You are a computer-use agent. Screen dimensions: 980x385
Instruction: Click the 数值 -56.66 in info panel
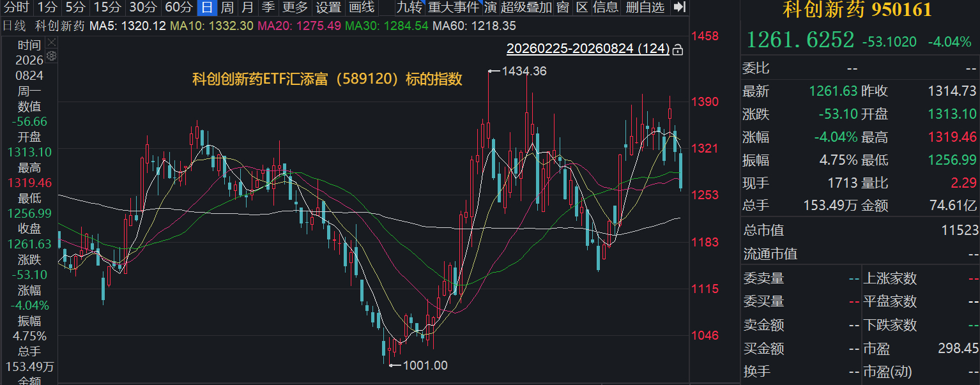[x=29, y=121]
